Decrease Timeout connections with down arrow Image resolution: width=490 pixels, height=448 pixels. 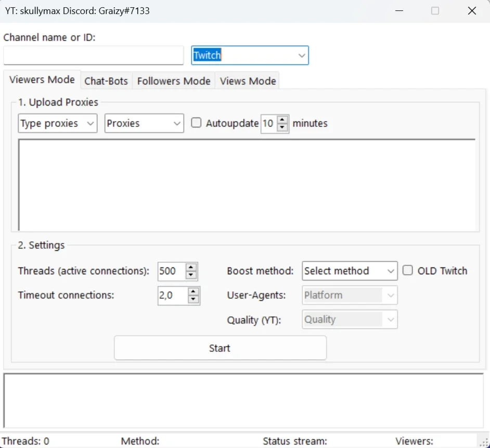(x=194, y=300)
